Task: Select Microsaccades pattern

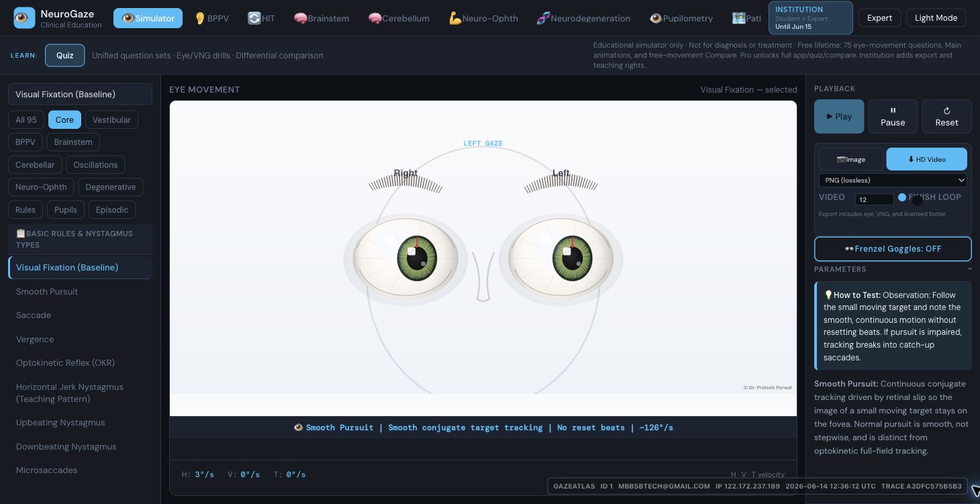Action: (x=80, y=470)
